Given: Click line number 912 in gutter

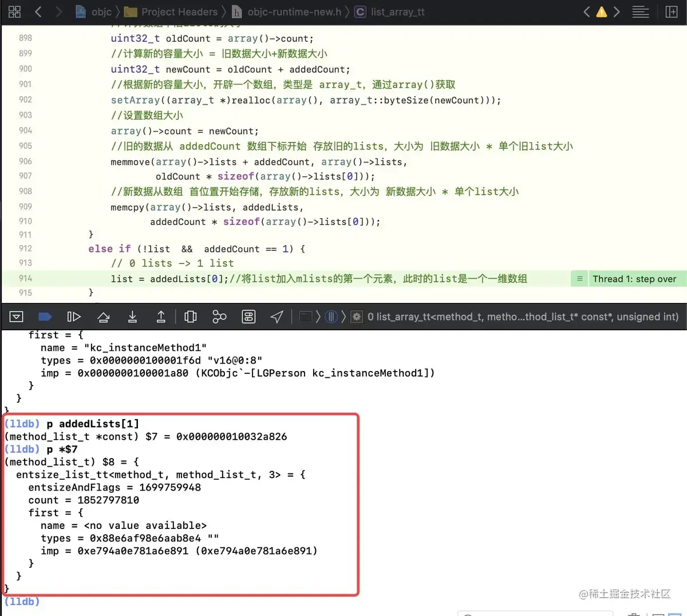Looking at the screenshot, I should (25, 248).
